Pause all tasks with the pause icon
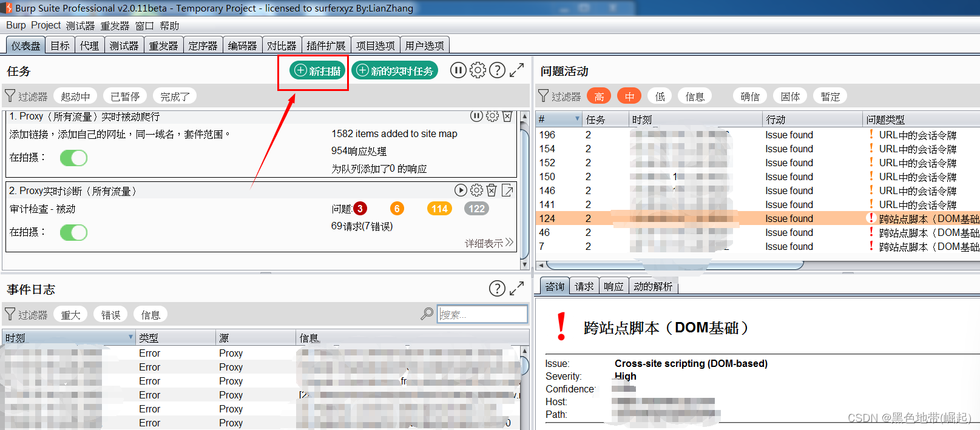 click(458, 70)
